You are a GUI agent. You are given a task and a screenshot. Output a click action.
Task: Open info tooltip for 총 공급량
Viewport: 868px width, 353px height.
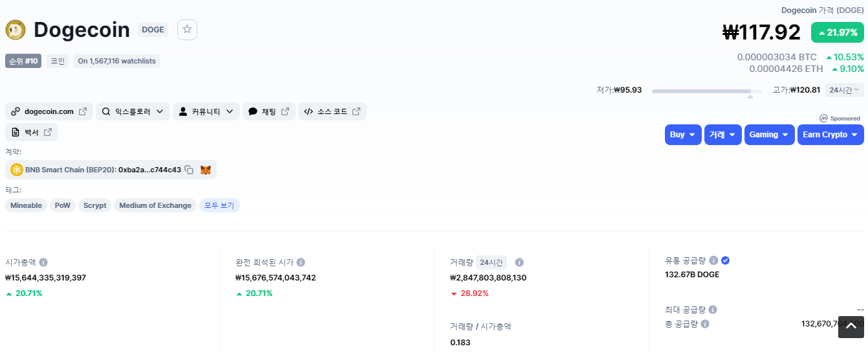click(705, 324)
